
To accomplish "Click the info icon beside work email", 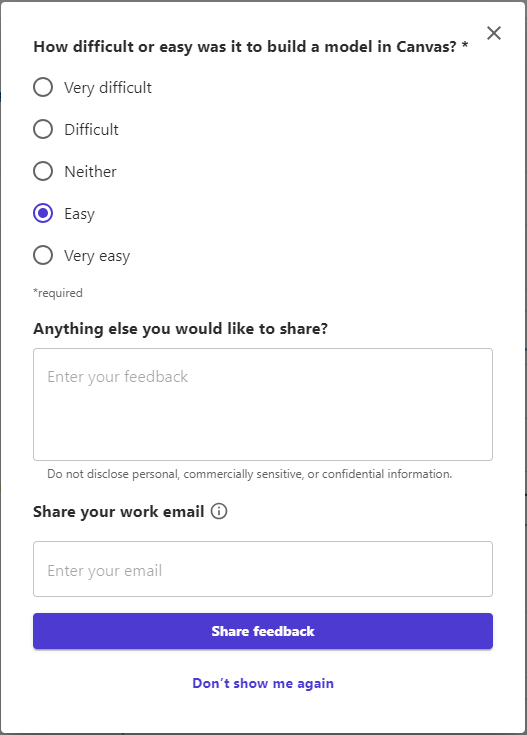I will click(x=219, y=511).
